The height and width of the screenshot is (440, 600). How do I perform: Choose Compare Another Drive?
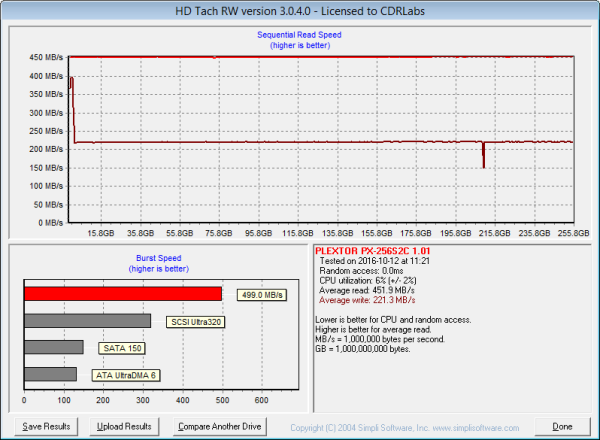[220, 427]
